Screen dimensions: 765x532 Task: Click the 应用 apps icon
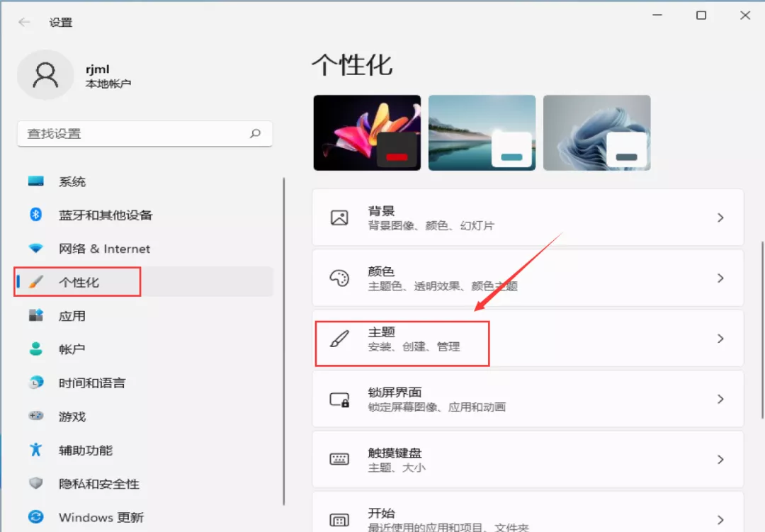(35, 315)
